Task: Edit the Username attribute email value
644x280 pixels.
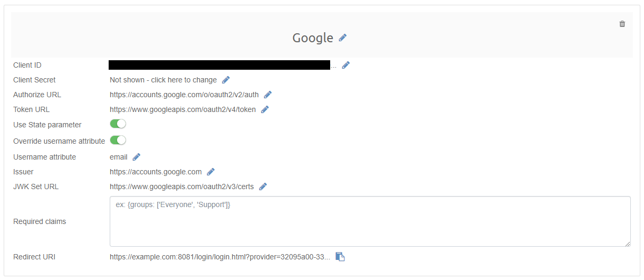Action: tap(136, 157)
